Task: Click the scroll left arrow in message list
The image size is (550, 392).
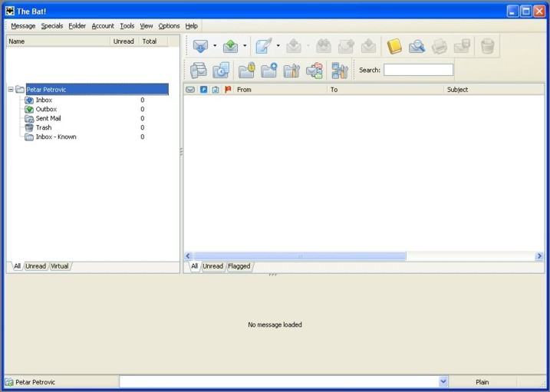Action: point(188,256)
